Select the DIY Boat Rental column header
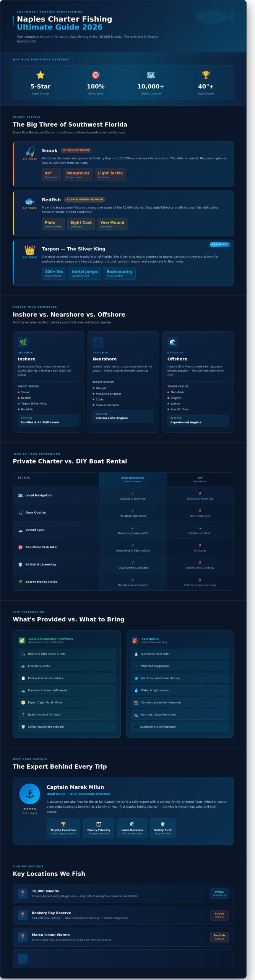Image resolution: width=255 pixels, height=980 pixels. coord(200,479)
